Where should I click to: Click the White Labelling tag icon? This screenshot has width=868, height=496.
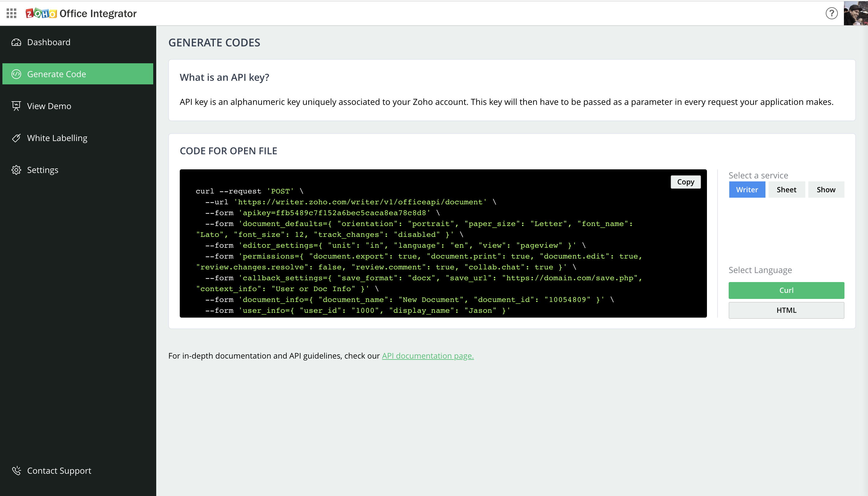16,138
